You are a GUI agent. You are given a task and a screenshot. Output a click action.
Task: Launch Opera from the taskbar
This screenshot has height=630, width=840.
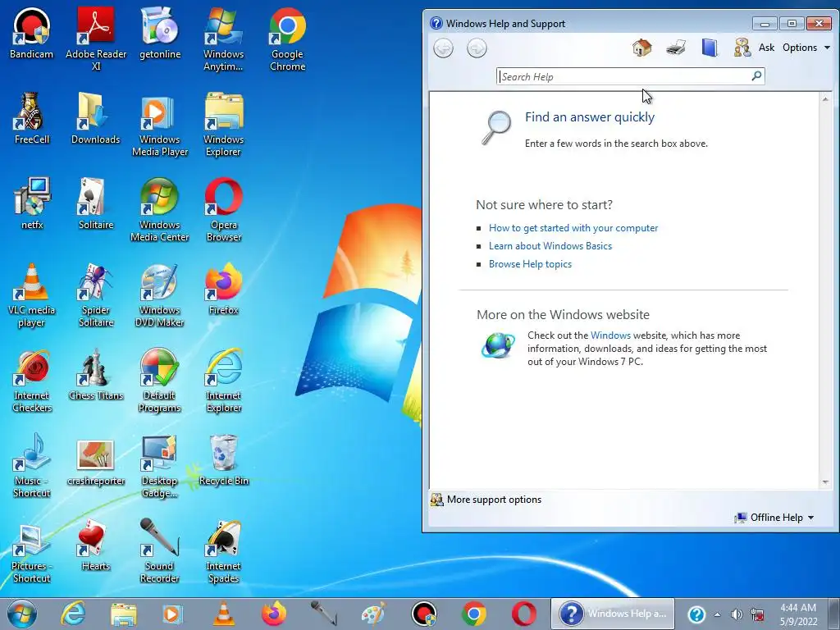tap(523, 614)
